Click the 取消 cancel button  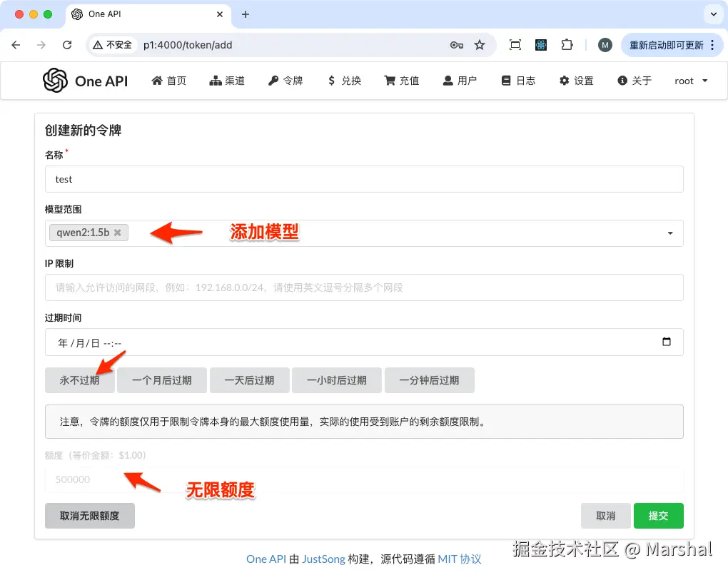pyautogui.click(x=605, y=516)
